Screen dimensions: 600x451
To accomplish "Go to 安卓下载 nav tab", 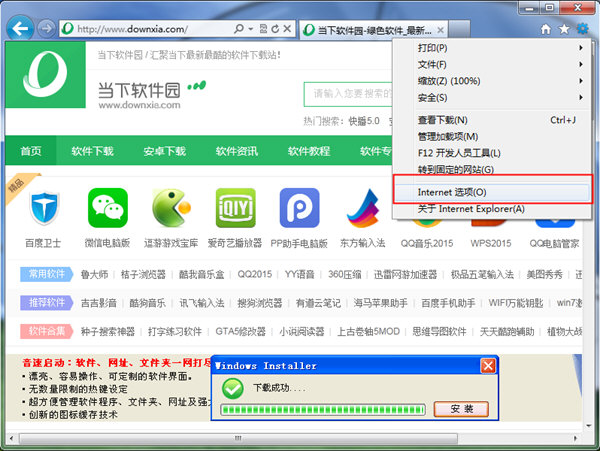I will coord(165,151).
